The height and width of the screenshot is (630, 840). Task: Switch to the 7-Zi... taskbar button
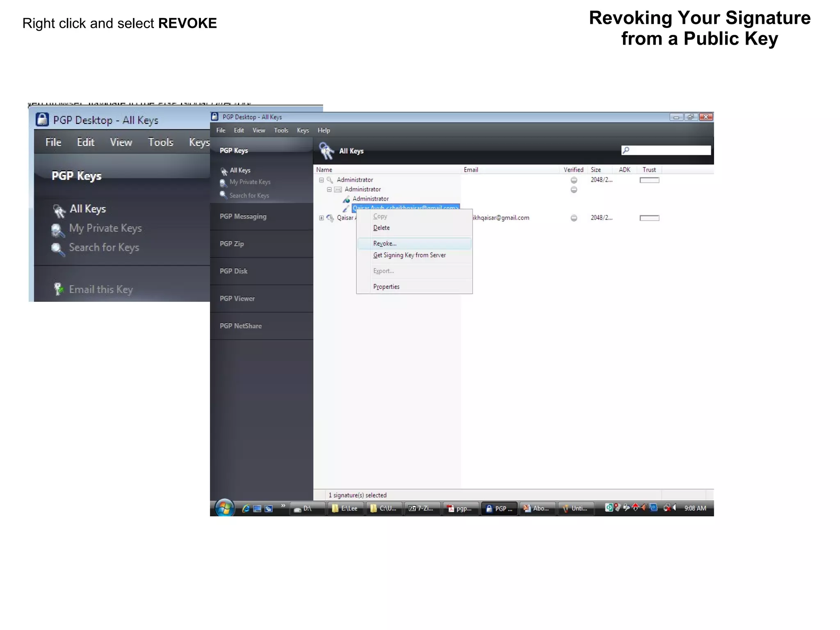tap(422, 509)
